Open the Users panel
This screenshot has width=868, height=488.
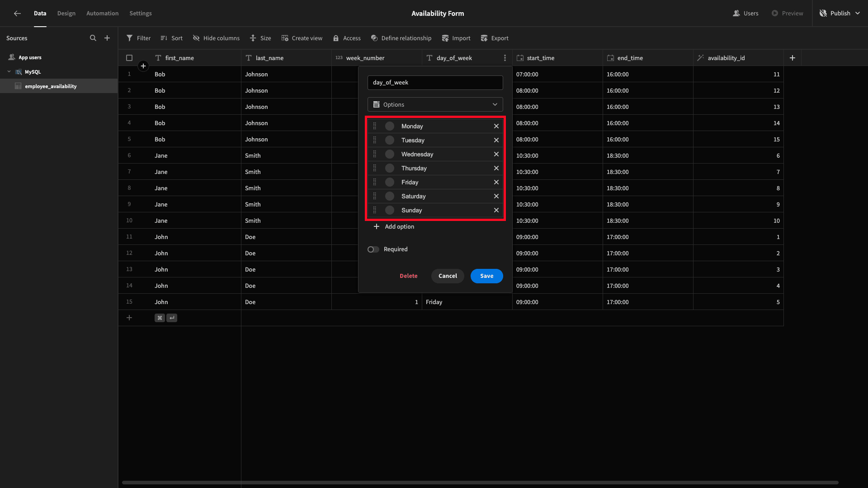745,14
